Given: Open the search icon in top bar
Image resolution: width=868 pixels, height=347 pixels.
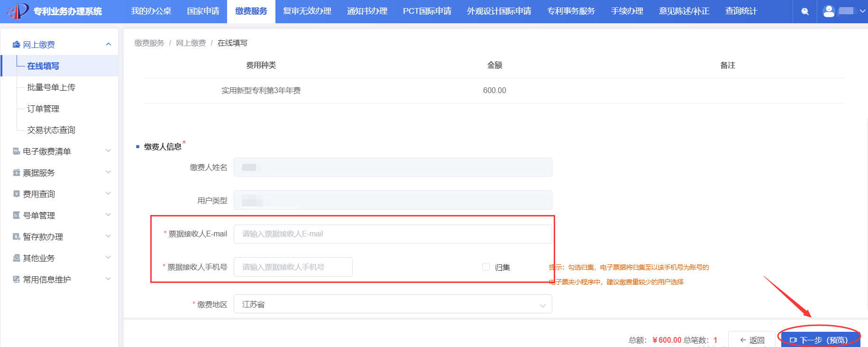Looking at the screenshot, I should [805, 11].
